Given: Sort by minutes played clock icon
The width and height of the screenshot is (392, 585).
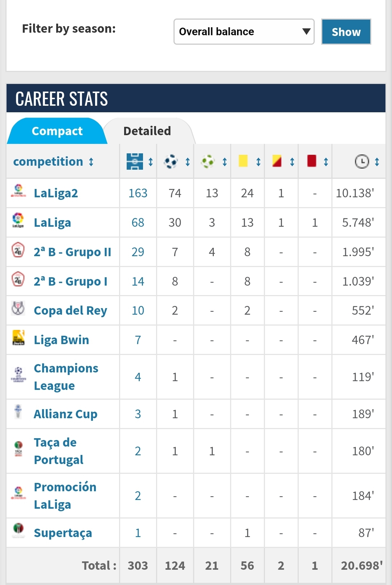Looking at the screenshot, I should pos(362,161).
